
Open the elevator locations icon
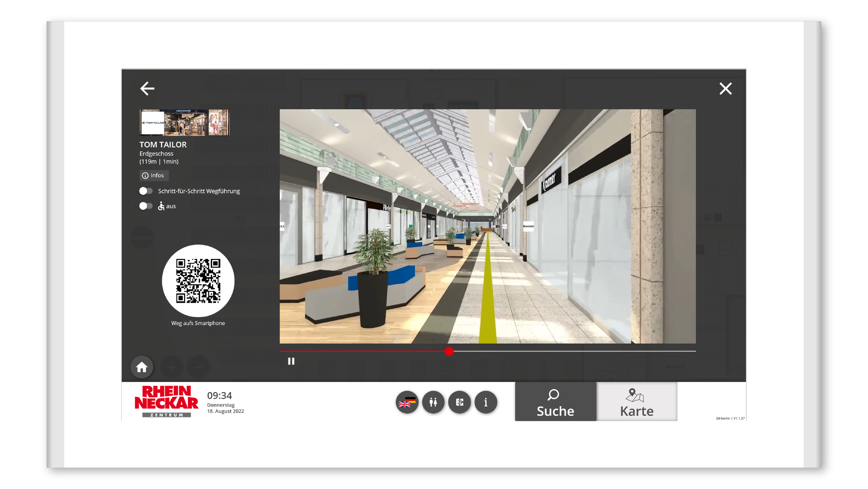pyautogui.click(x=459, y=402)
